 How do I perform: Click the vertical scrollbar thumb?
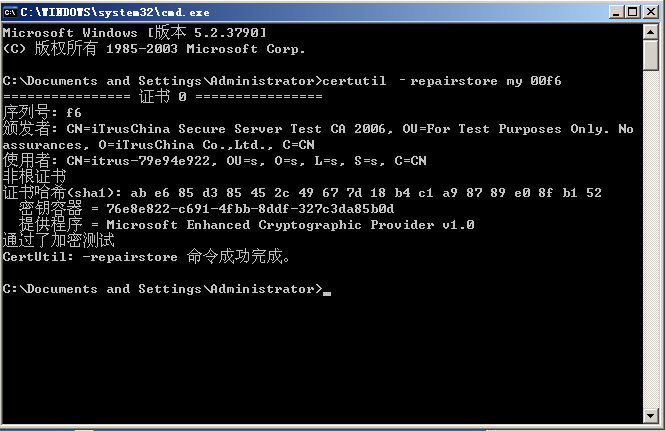pos(651,55)
